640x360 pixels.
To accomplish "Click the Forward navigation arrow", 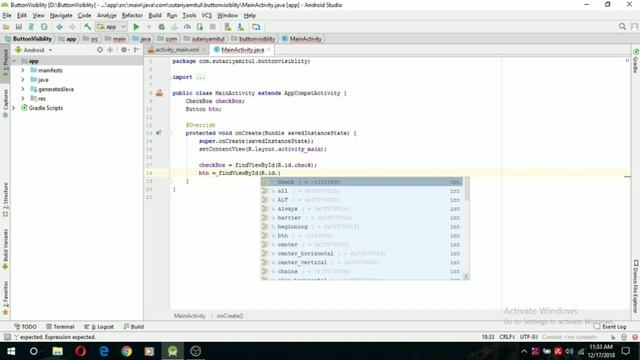I will pos(72,27).
